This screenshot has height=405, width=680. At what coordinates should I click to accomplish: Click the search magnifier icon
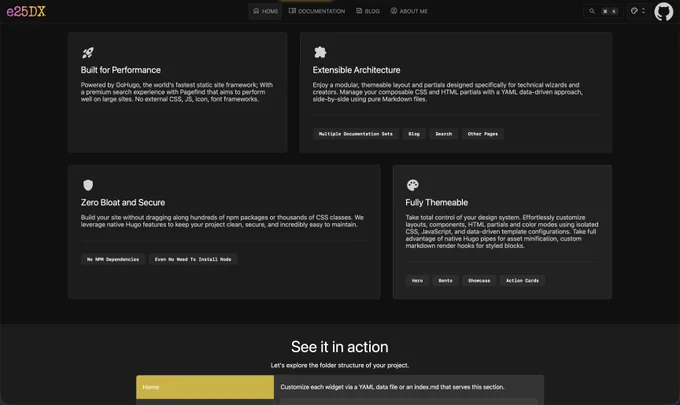592,11
